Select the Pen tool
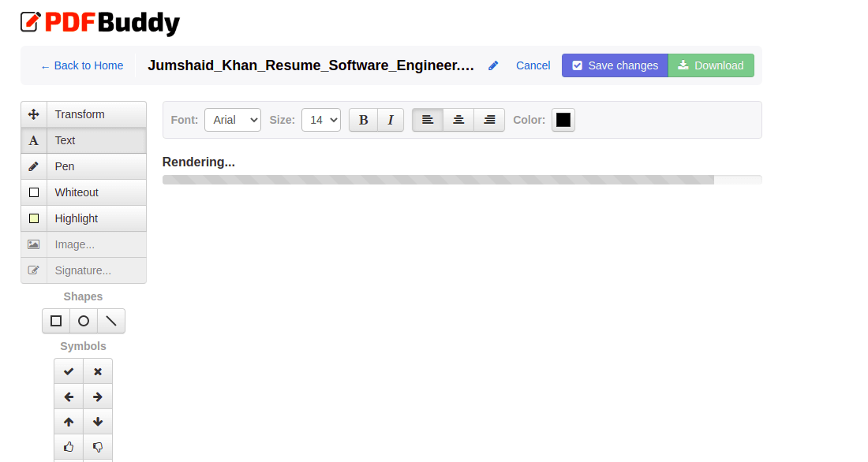This screenshot has width=868, height=462. tap(84, 166)
